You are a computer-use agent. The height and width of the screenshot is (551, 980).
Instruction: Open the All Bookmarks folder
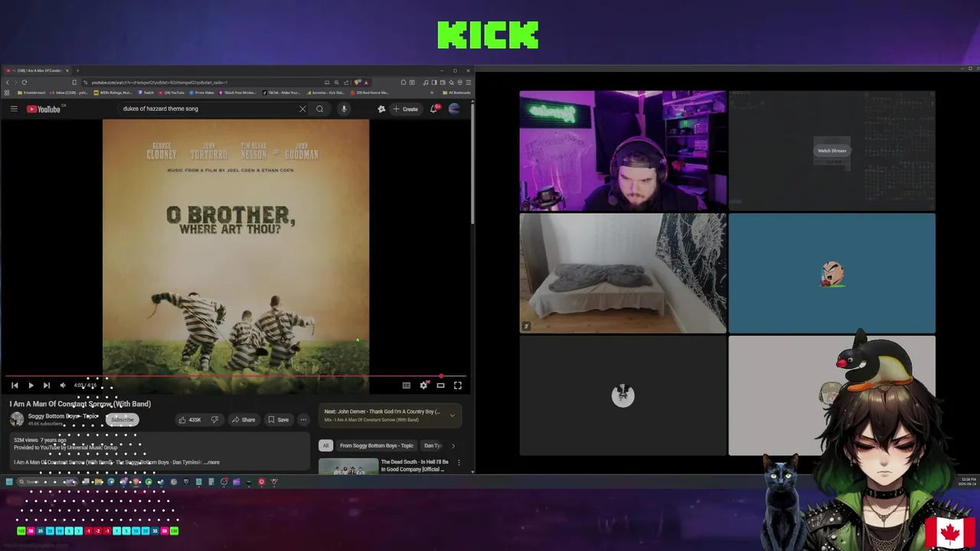[x=457, y=93]
